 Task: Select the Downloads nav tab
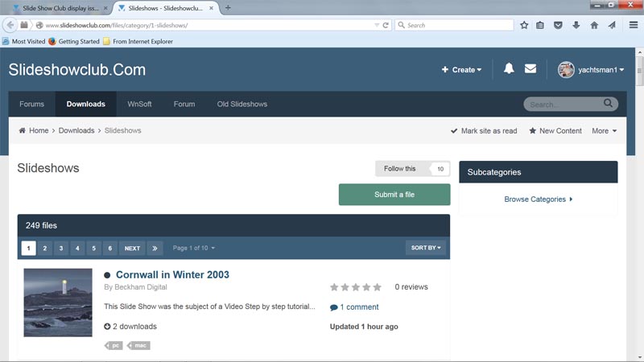click(86, 105)
